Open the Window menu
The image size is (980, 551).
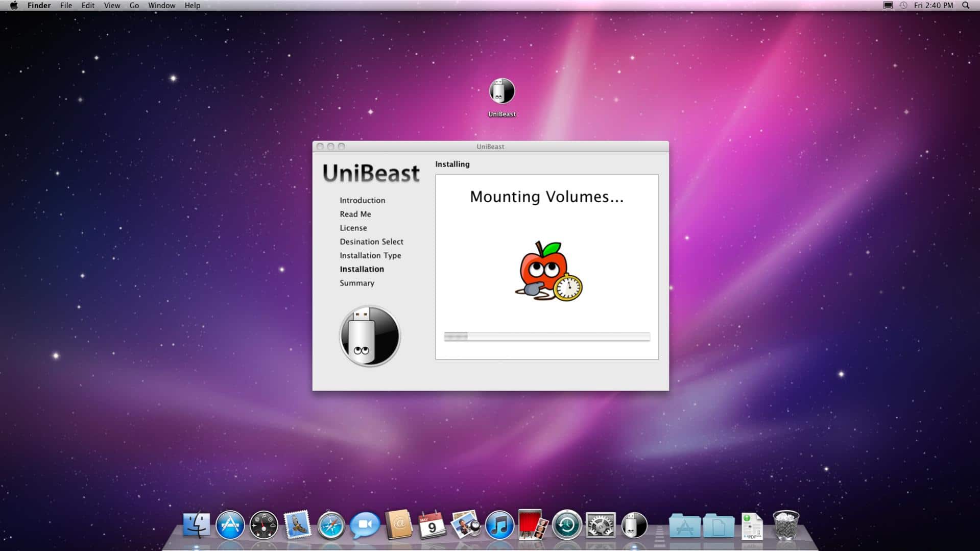[x=161, y=5]
